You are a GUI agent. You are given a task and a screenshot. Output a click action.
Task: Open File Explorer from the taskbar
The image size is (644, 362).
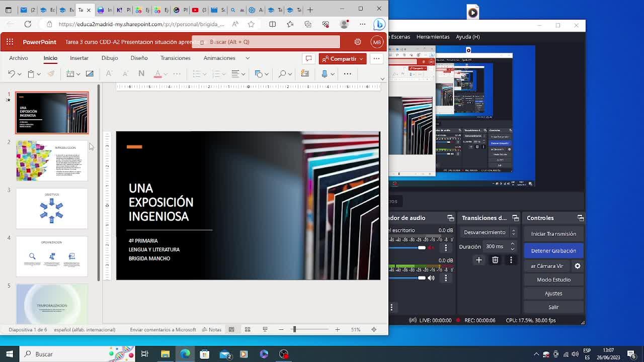pyautogui.click(x=165, y=354)
